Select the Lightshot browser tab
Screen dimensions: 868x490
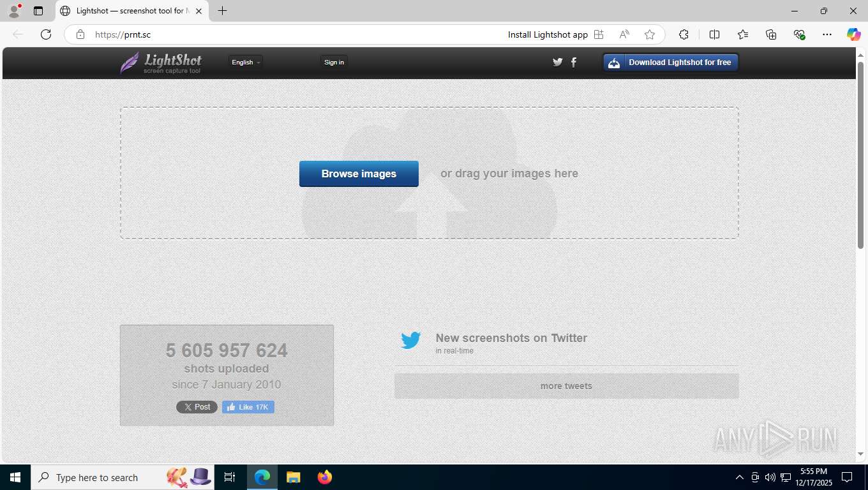click(x=131, y=11)
